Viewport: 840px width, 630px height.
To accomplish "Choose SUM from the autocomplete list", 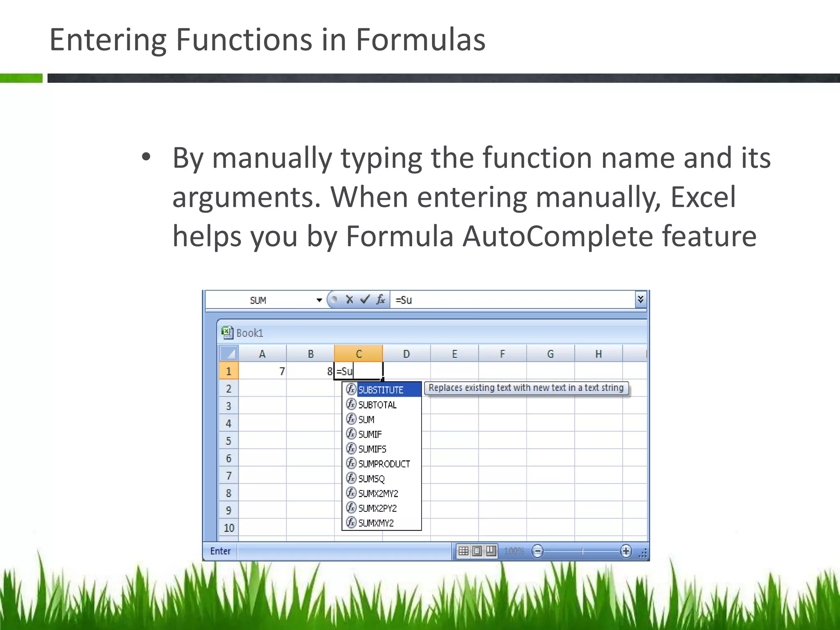I will coord(366,420).
